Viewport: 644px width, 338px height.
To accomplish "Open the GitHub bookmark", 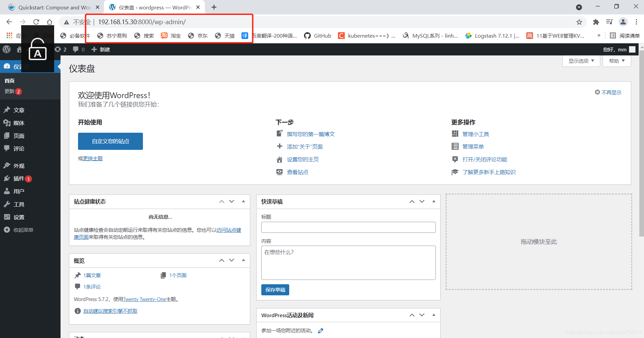I will 317,36.
